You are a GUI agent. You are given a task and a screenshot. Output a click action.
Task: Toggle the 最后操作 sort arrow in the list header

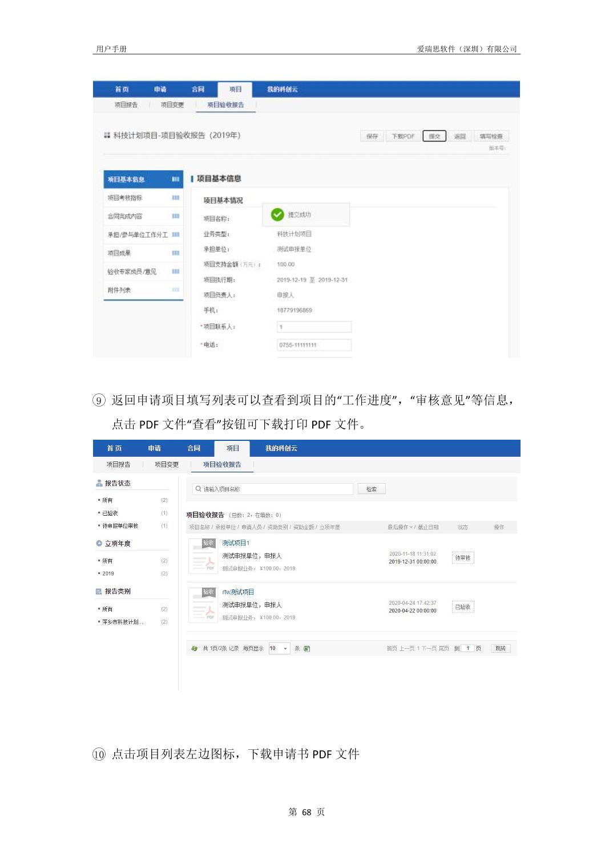411,527
